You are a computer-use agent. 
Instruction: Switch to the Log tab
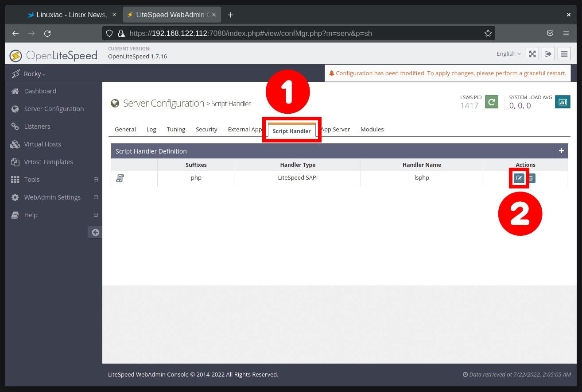pos(151,129)
